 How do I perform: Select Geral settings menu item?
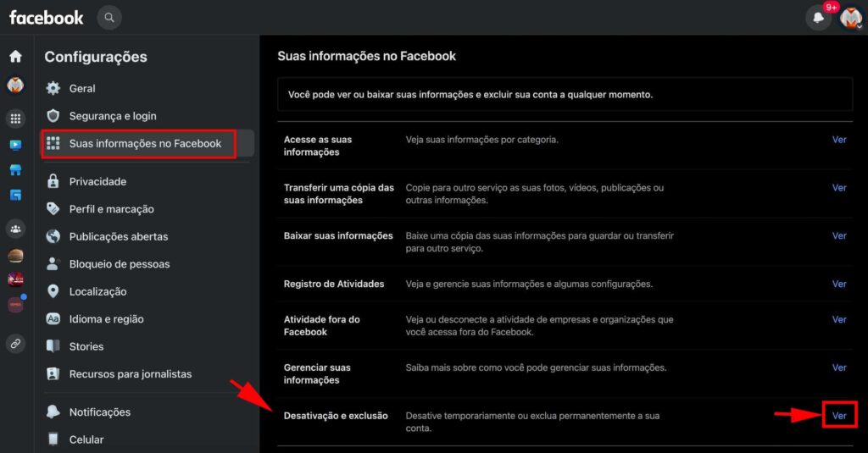[82, 88]
